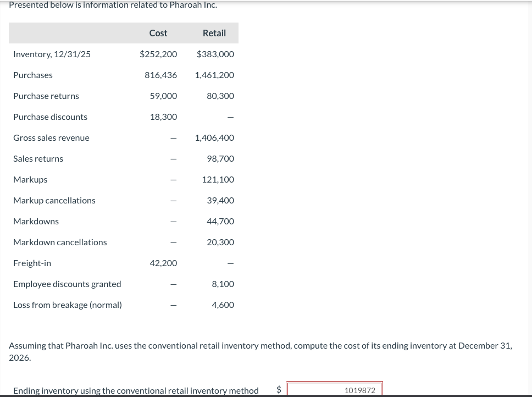
Task: Click the 'Presented below is information' heading text
Action: (113, 5)
